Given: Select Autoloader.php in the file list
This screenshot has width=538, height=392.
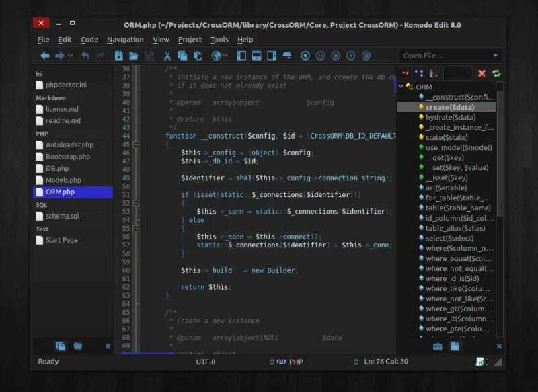Looking at the screenshot, I should [73, 145].
